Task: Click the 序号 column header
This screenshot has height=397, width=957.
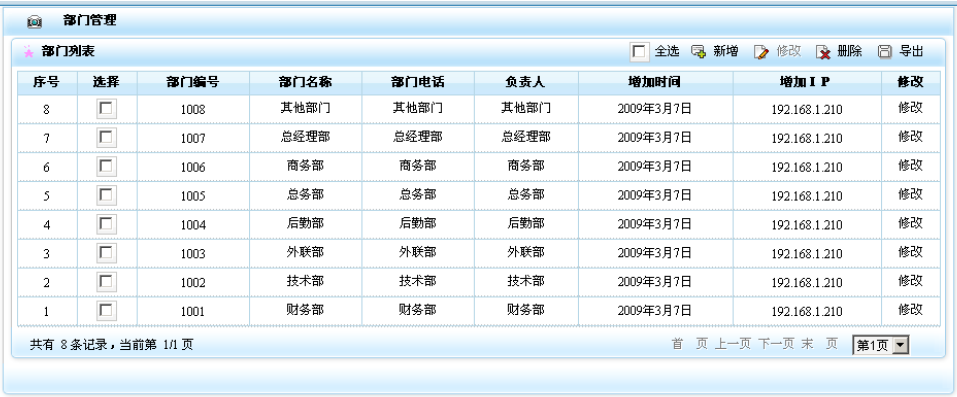Action: point(46,82)
